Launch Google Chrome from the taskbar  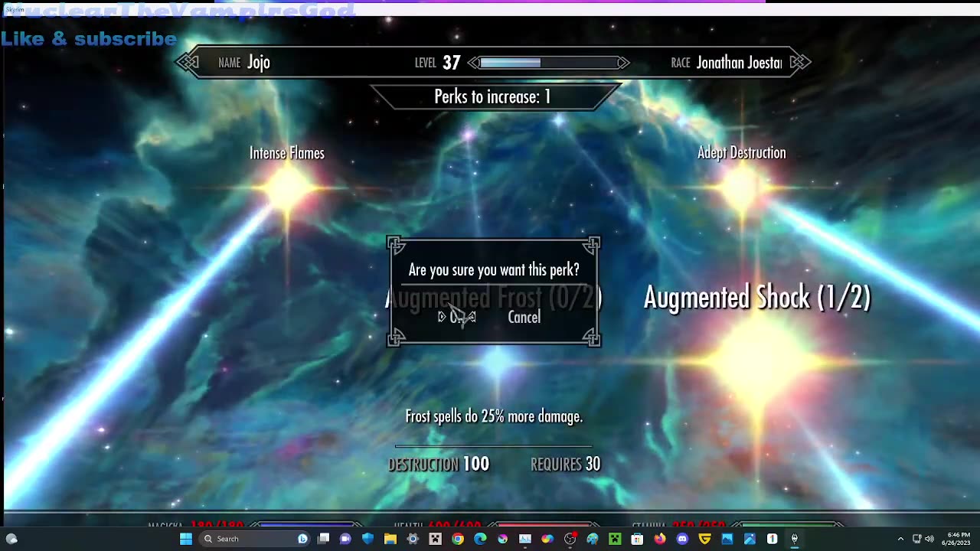tap(457, 539)
